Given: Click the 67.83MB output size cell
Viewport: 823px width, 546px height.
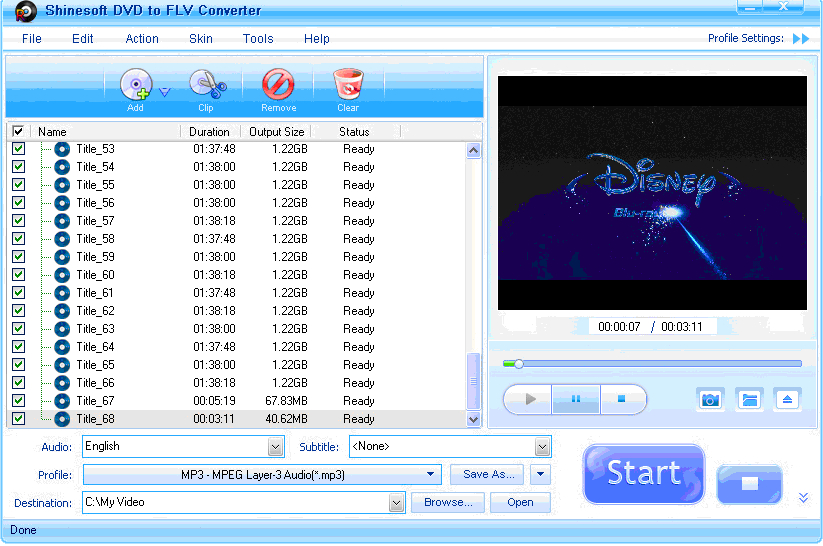Looking at the screenshot, I should 286,401.
